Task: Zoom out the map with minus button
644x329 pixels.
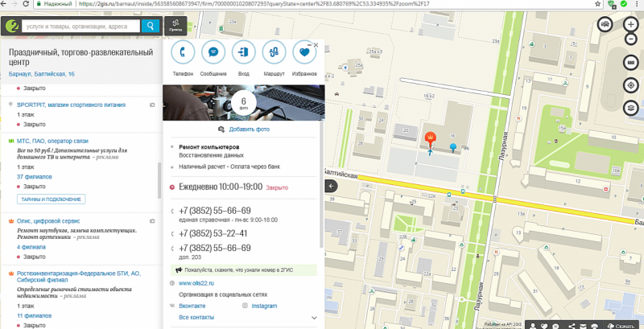Action: 631,39
